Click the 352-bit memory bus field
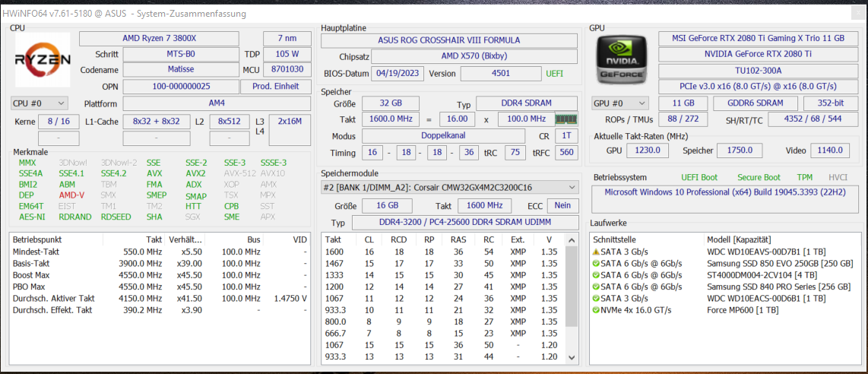The width and height of the screenshot is (868, 374). click(830, 103)
